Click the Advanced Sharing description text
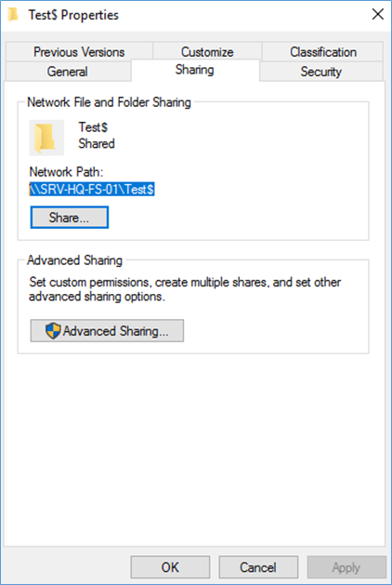 [x=185, y=289]
